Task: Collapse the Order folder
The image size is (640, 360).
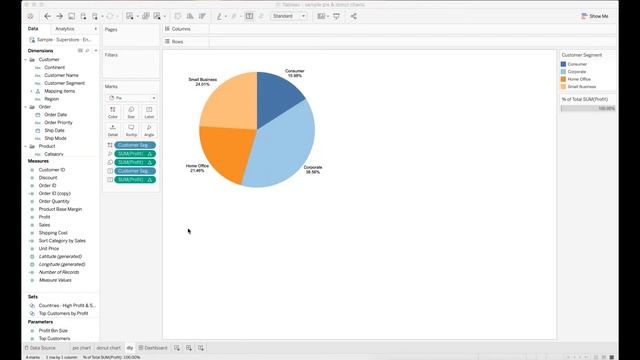Action: coord(26,107)
